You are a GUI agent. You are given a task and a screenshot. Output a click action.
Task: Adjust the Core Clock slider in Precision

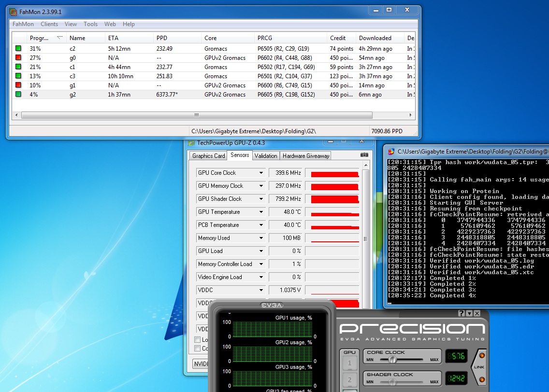tap(392, 360)
